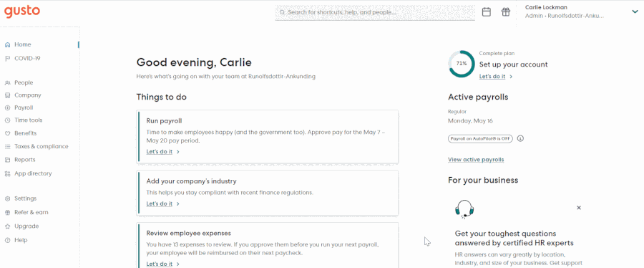
Task: Click the HR headset illustration
Action: coord(465,209)
